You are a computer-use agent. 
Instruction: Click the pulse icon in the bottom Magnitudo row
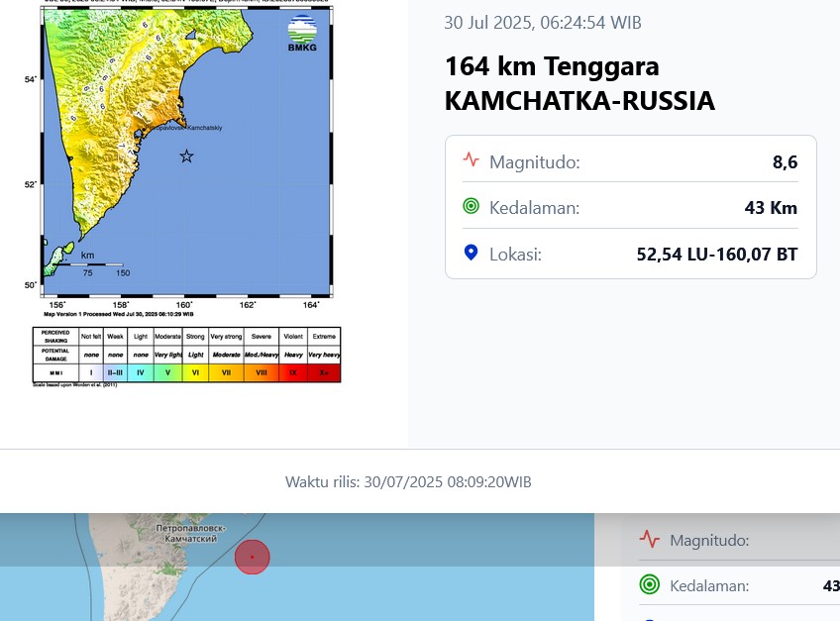point(649,540)
